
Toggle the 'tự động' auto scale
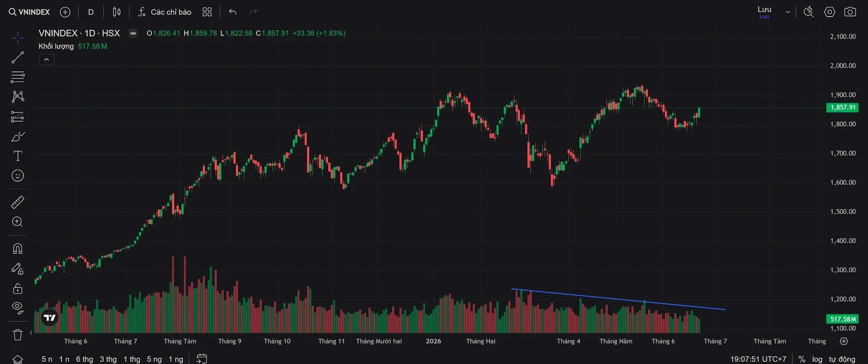(842, 359)
